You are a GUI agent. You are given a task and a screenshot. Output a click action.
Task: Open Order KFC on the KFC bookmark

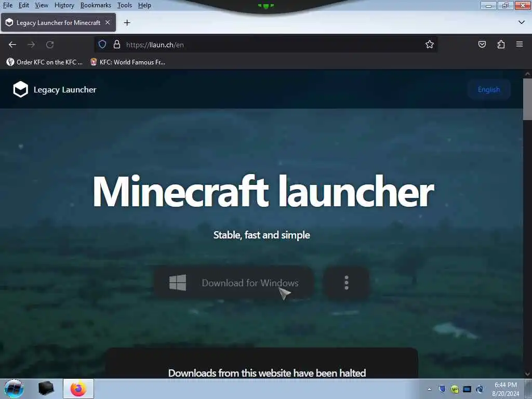coord(45,62)
